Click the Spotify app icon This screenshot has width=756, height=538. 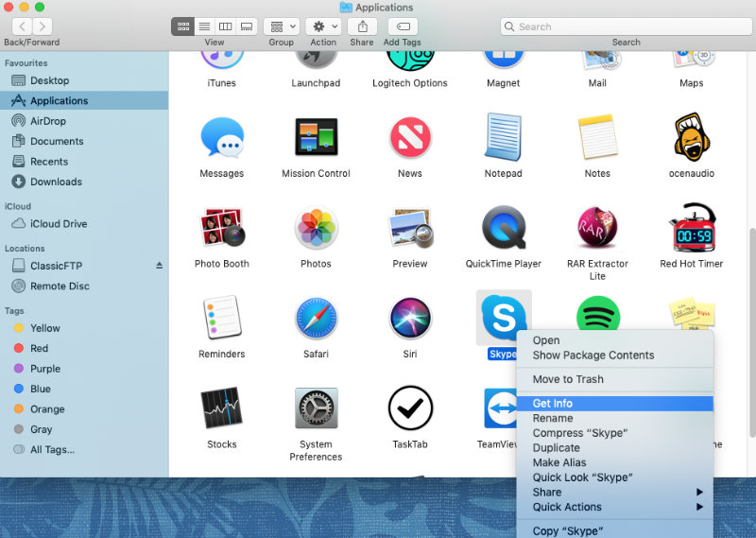[x=598, y=314]
